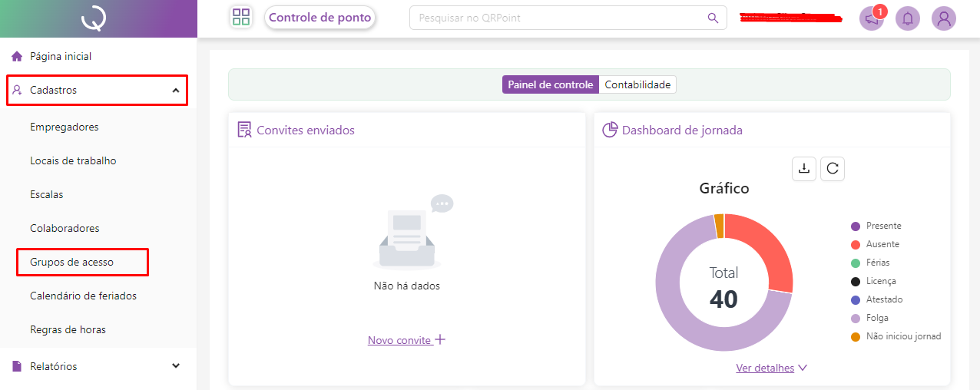This screenshot has width=980, height=390.
Task: Open the notifications bell
Action: coord(908,18)
